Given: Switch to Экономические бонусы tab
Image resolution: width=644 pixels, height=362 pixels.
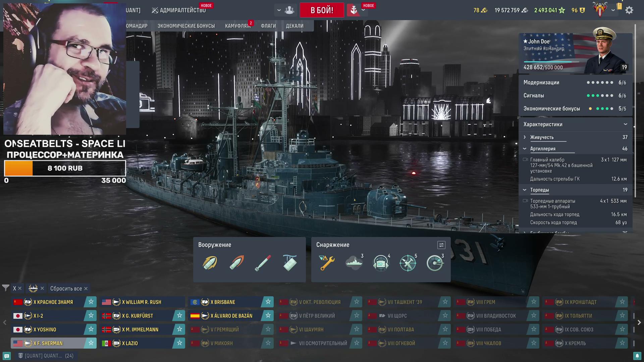Looking at the screenshot, I should tap(186, 26).
